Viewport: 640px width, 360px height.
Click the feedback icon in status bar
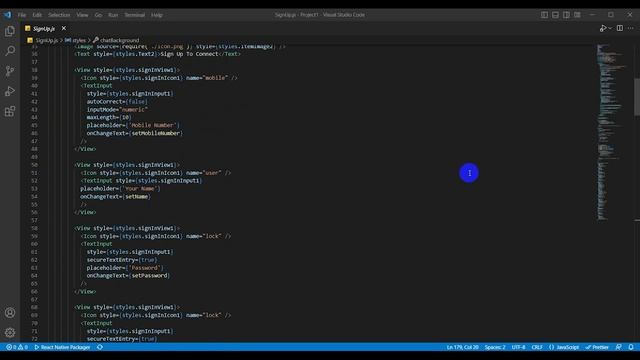coord(619,347)
